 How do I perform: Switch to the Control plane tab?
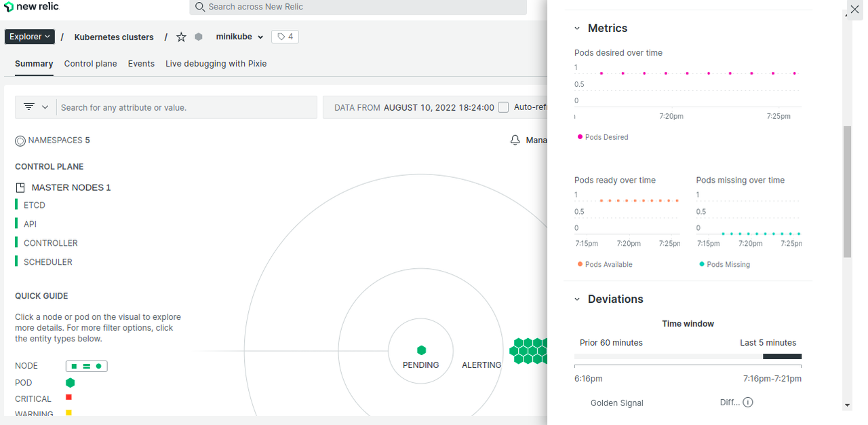[x=91, y=64]
